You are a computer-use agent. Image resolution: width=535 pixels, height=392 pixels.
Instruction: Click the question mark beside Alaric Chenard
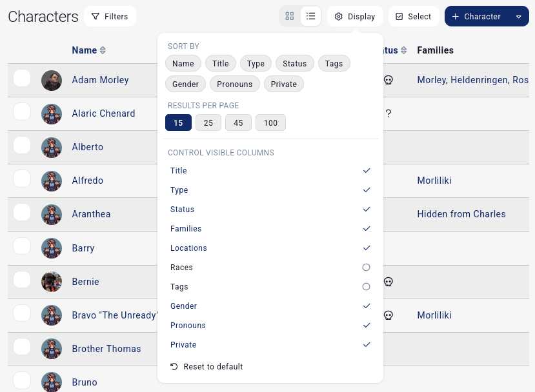point(387,113)
